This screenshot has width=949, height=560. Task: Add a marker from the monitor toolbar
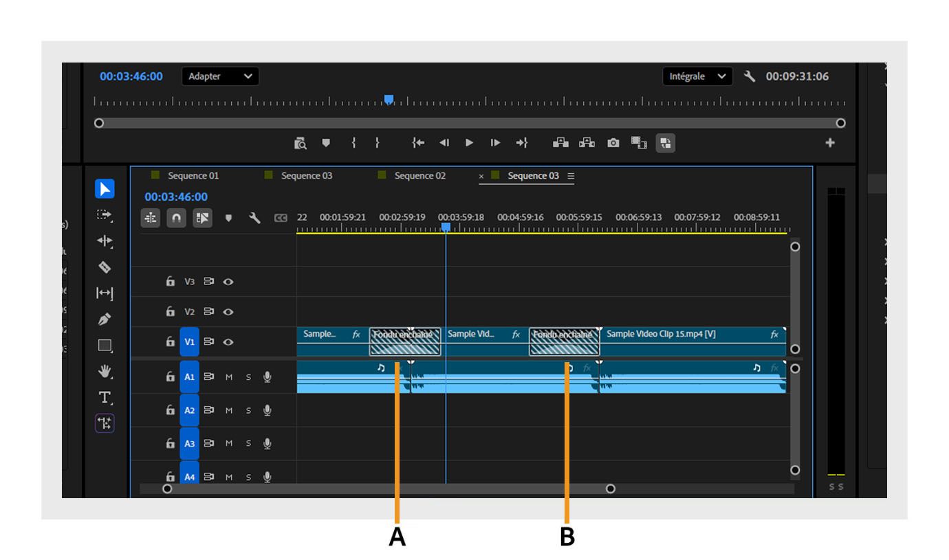click(326, 142)
